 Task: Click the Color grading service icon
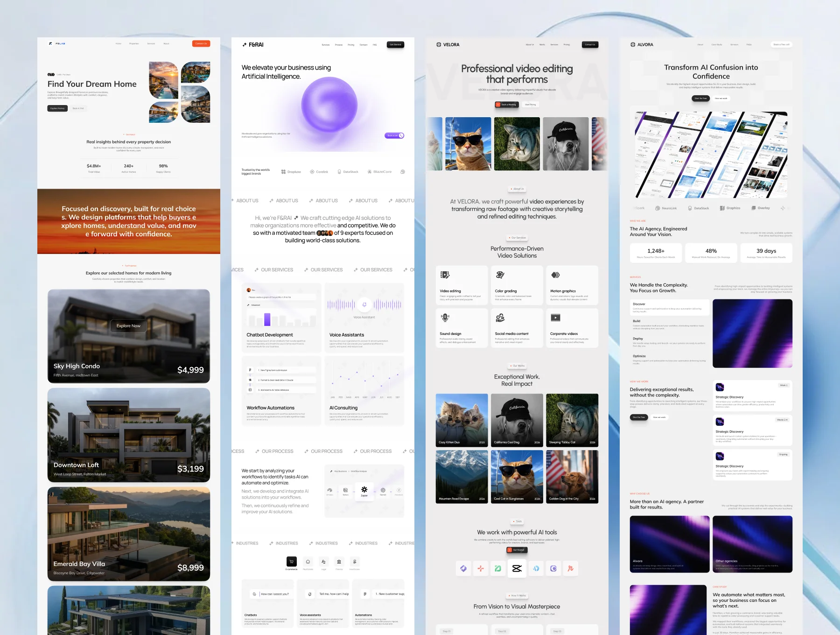coord(500,275)
